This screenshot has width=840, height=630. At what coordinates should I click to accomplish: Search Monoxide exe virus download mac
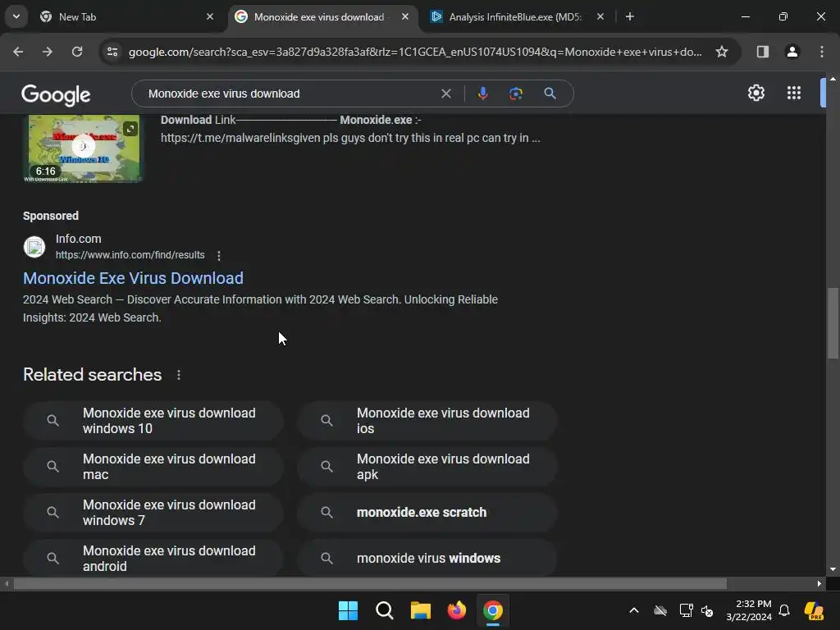pos(153,467)
